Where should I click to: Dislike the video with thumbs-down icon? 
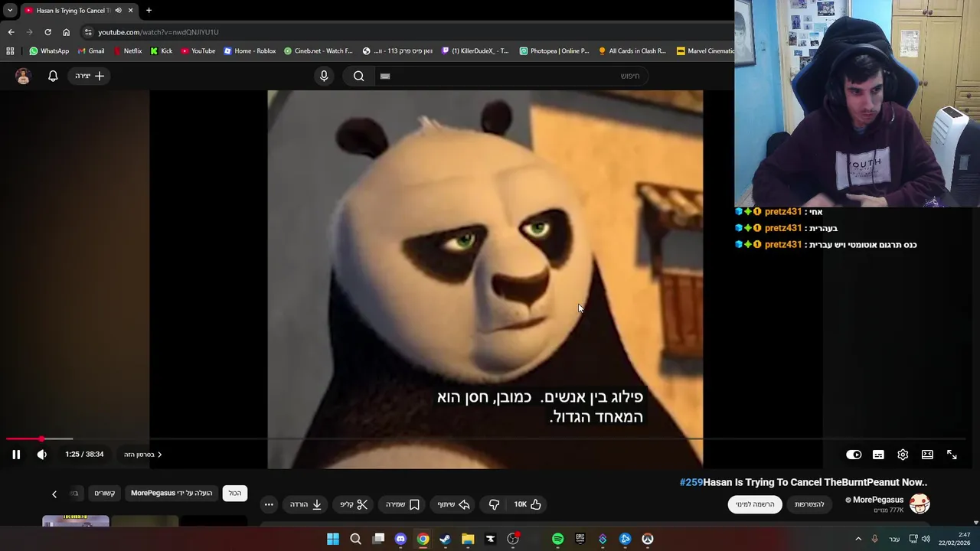pyautogui.click(x=494, y=504)
